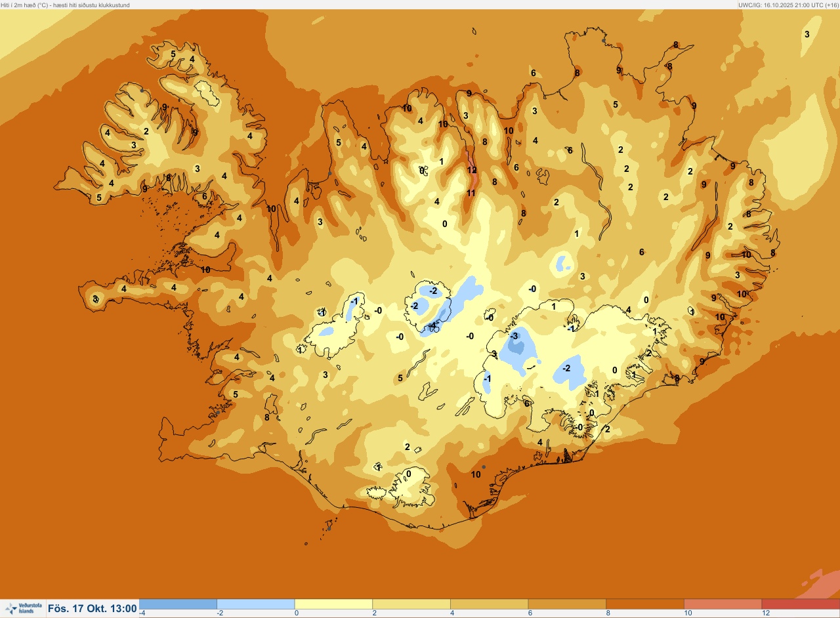Select the legend swatch between 6 and 8
Viewport: 840px width, 618px height.
[x=567, y=604]
